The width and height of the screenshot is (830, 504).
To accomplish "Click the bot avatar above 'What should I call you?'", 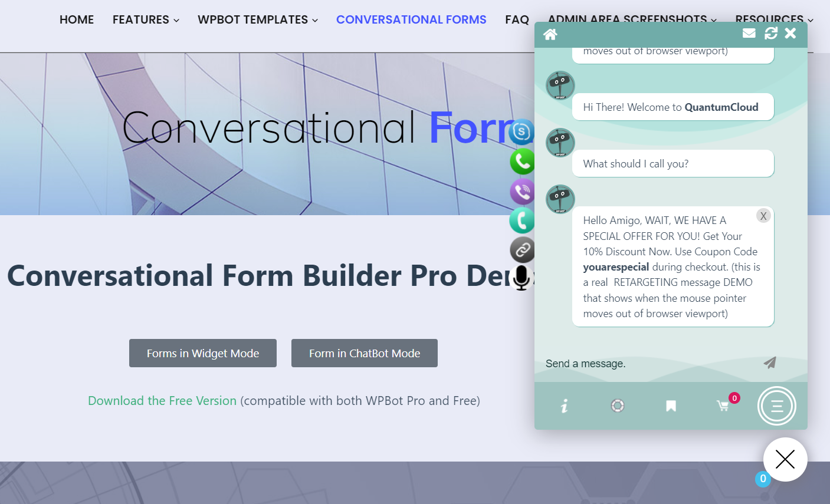I will (560, 143).
